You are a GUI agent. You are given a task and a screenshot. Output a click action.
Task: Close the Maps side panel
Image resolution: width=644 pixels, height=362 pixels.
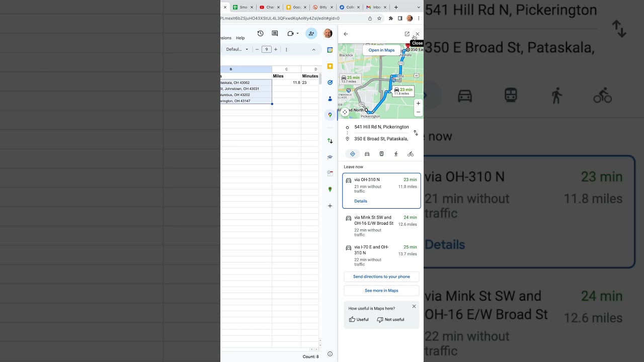pos(417,34)
